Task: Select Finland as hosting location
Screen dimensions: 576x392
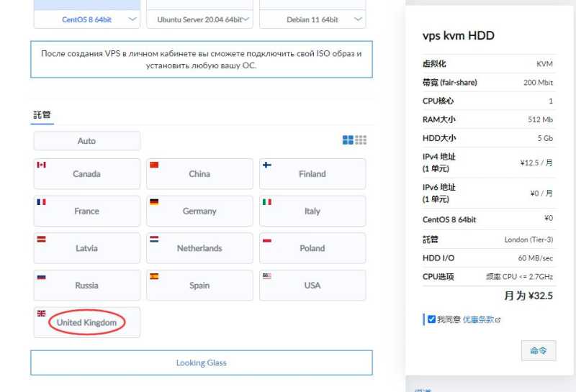Action: 312,173
